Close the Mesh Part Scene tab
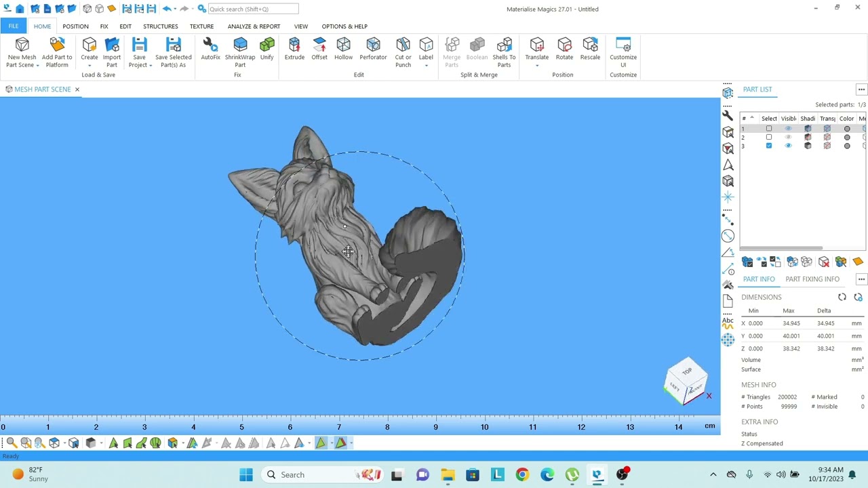 77,89
